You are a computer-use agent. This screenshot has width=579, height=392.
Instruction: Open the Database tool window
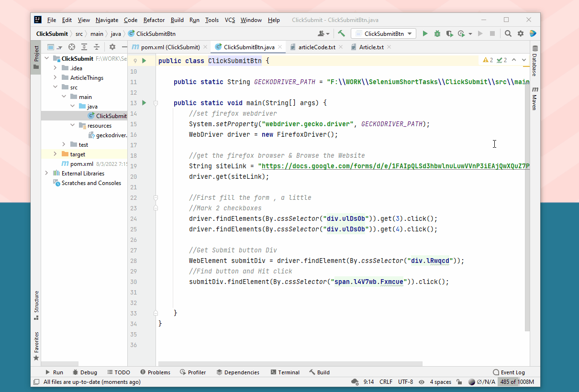pyautogui.click(x=534, y=61)
